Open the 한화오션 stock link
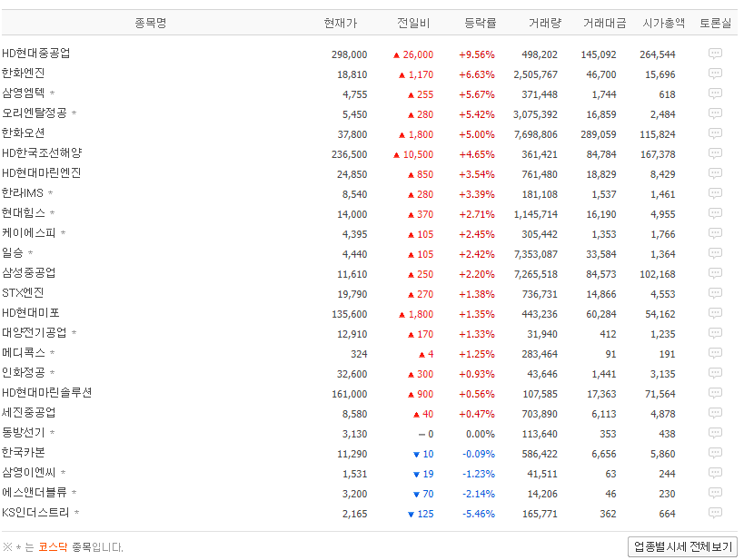 click(x=24, y=133)
